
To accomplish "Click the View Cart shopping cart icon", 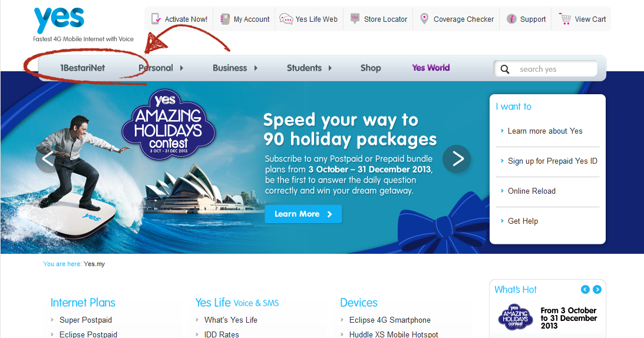I will point(565,18).
